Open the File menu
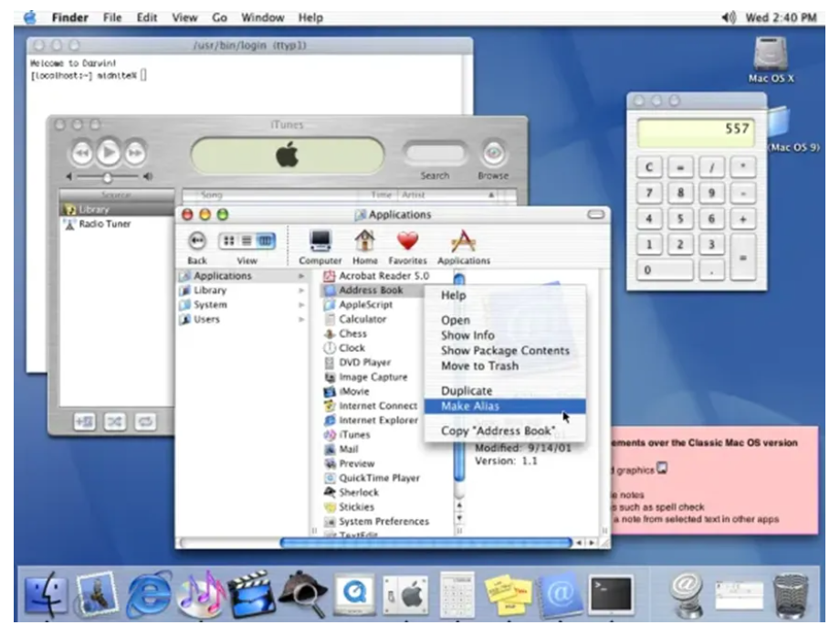 pyautogui.click(x=112, y=17)
